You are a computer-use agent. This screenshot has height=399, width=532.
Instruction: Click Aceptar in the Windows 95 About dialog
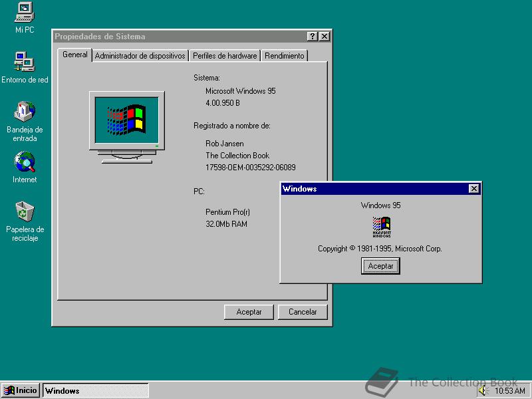[x=380, y=265]
